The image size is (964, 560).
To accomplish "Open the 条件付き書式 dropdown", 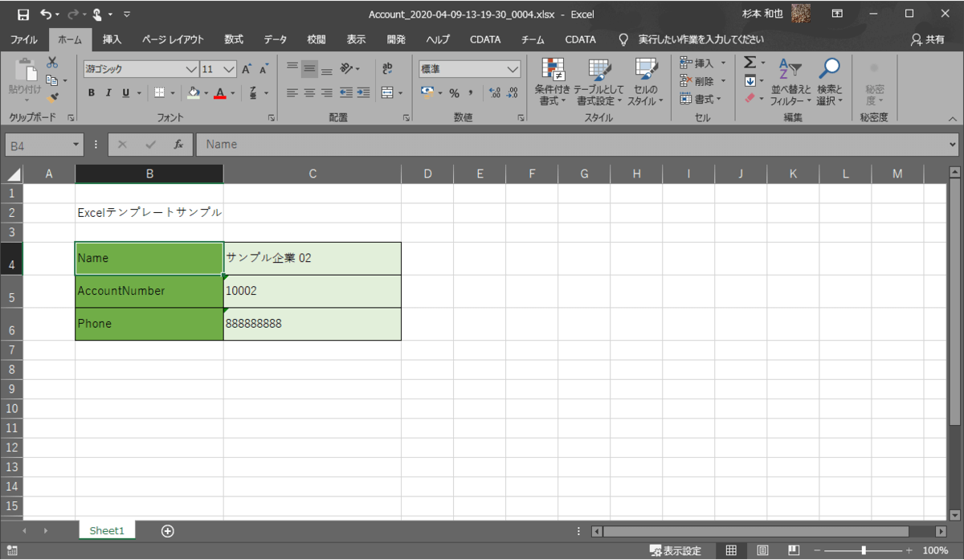I will point(552,82).
